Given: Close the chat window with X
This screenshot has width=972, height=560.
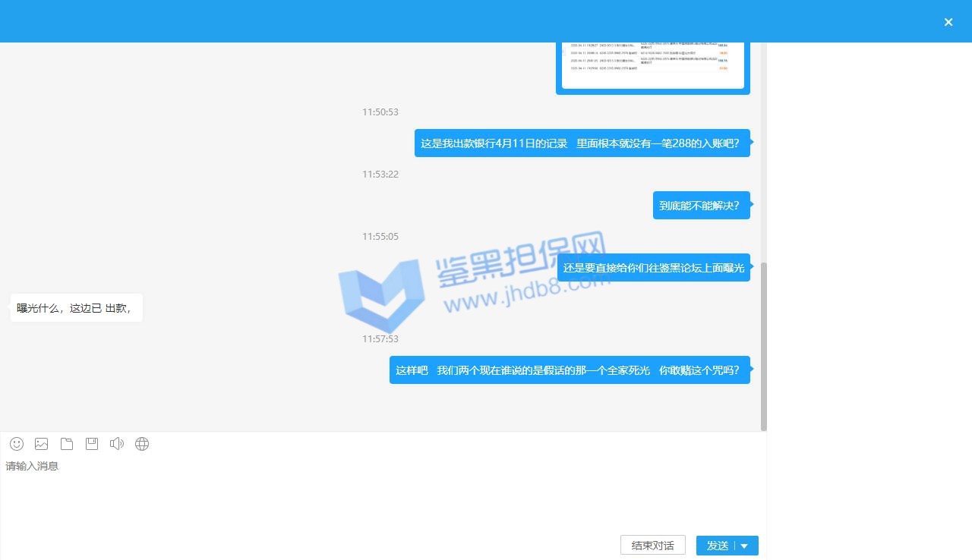Looking at the screenshot, I should coord(948,22).
